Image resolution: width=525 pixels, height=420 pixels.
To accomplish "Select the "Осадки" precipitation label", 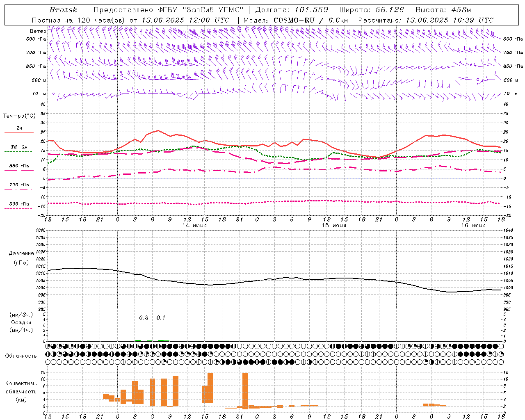I will click(21, 322).
